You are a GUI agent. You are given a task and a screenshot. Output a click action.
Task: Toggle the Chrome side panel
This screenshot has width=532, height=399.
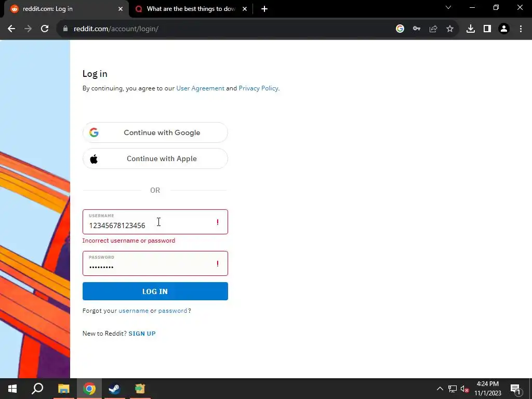(x=487, y=29)
